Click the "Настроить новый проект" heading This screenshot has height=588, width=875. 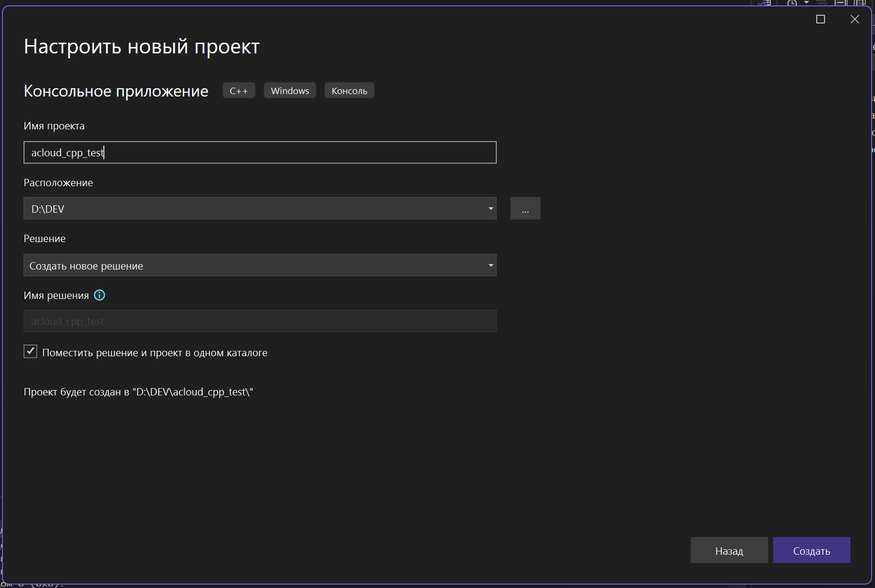[142, 47]
